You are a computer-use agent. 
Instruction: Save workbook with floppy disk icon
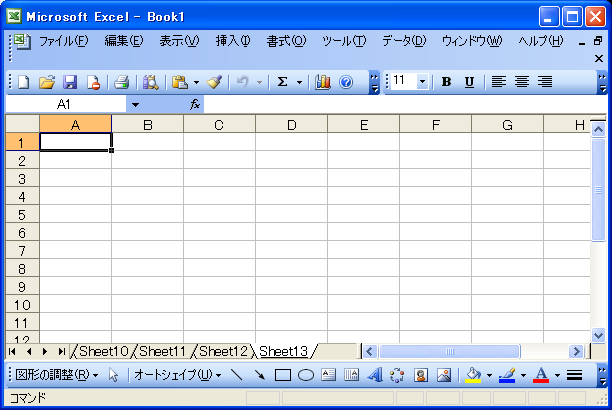pos(70,82)
